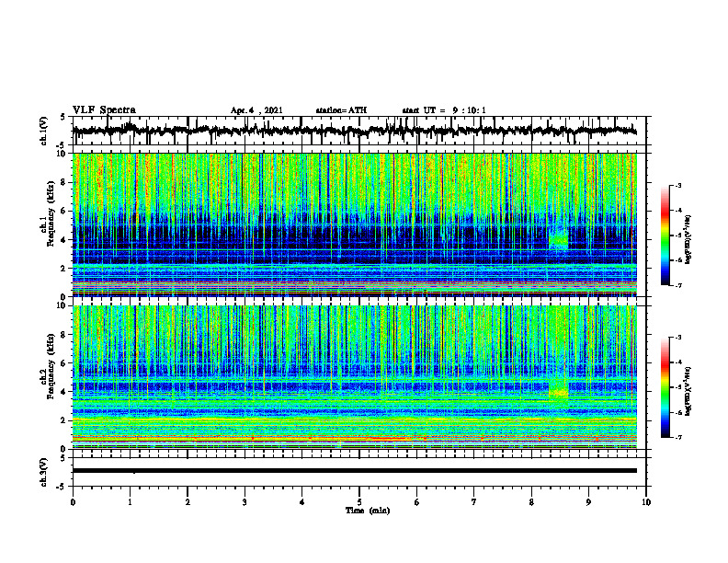Image resolution: width=728 pixels, height=563 pixels.
Task: Click the ch.1 color bar unit label
Action: (x=688, y=239)
